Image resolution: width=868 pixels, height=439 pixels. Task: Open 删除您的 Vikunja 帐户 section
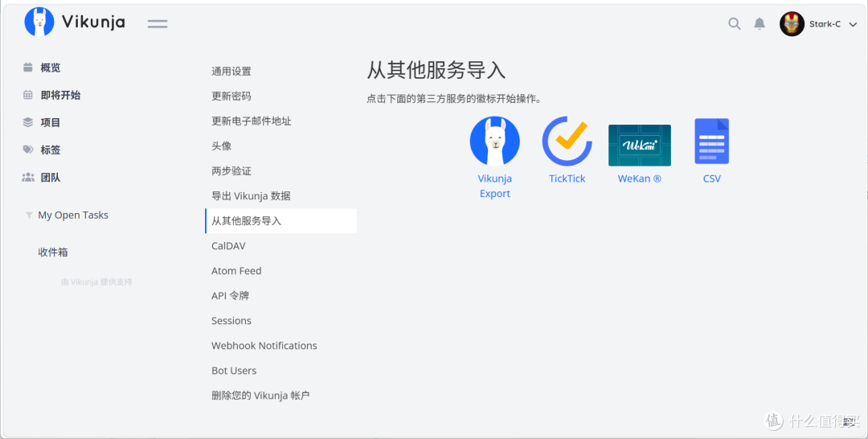coord(280,396)
